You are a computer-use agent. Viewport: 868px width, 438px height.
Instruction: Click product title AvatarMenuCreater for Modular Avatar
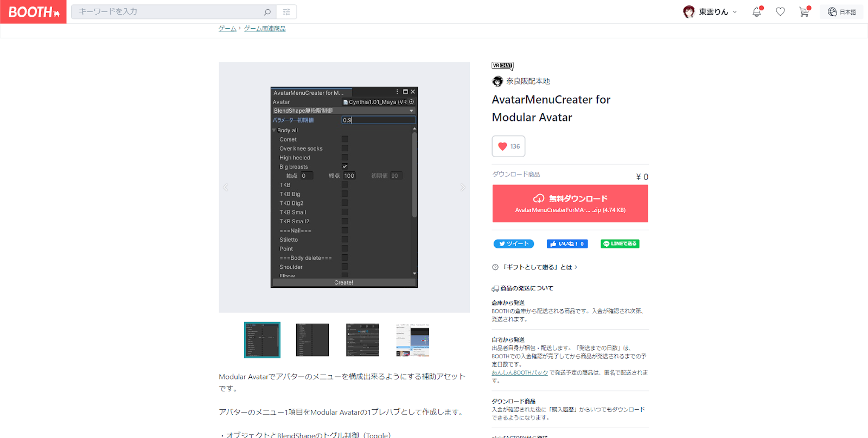pos(551,108)
